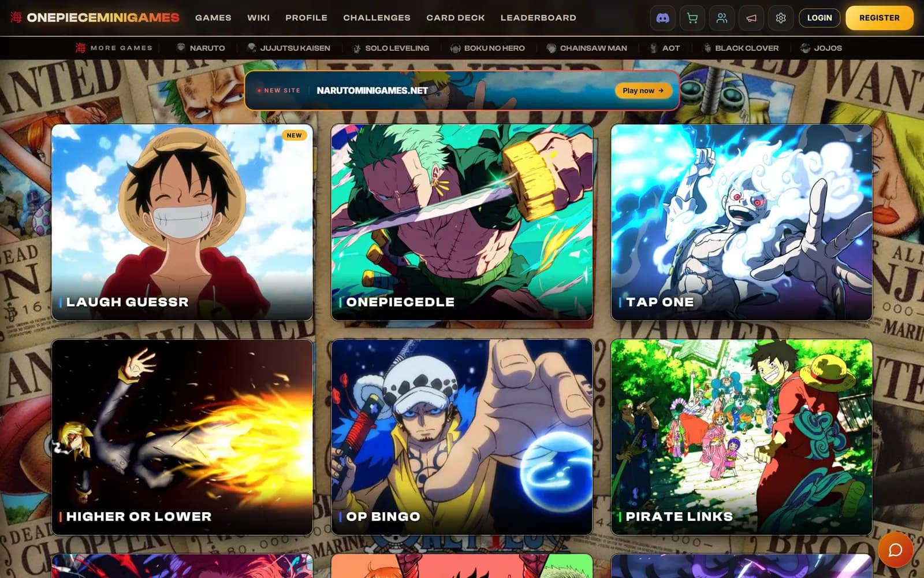Open the OP Bingo game card
This screenshot has width=924, height=578.
point(462,437)
